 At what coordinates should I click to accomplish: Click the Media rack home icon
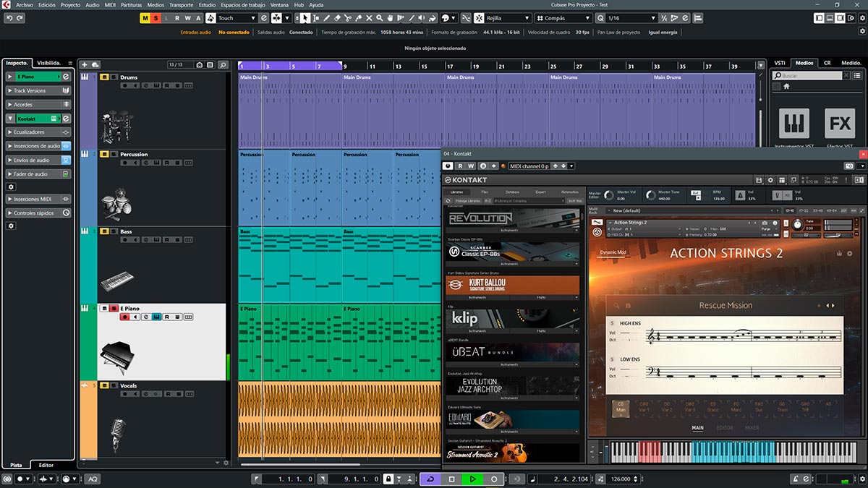[x=786, y=86]
